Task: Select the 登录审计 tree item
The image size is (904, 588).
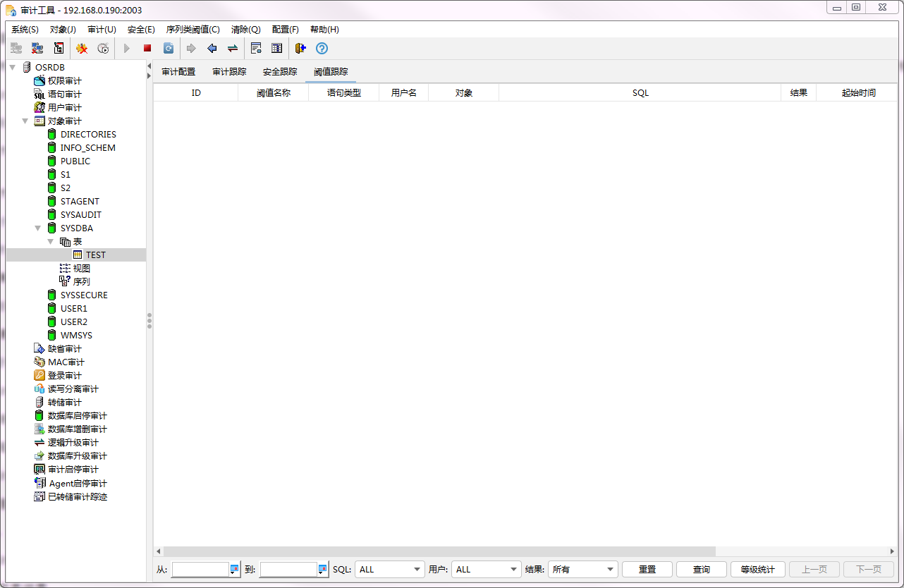Action: 64,376
